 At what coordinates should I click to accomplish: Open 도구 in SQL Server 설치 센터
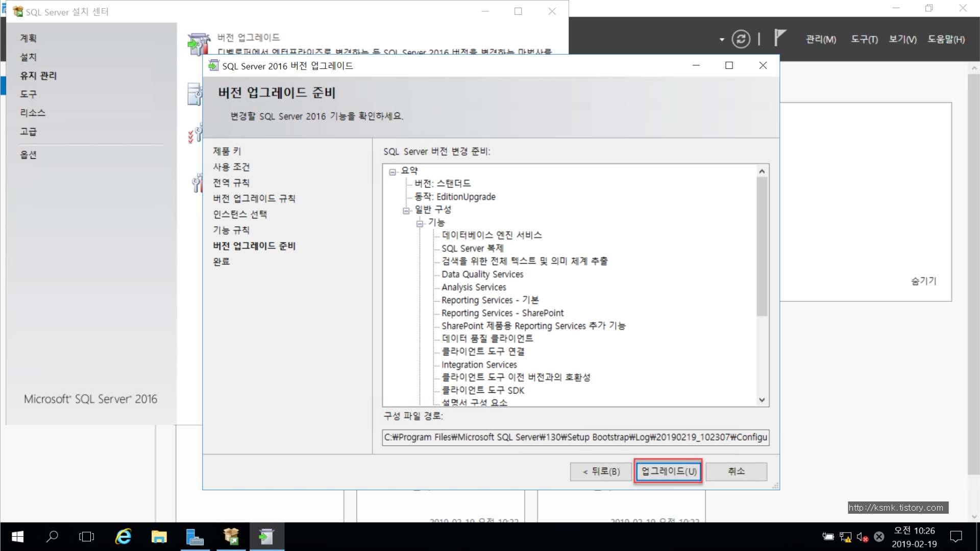coord(28,94)
